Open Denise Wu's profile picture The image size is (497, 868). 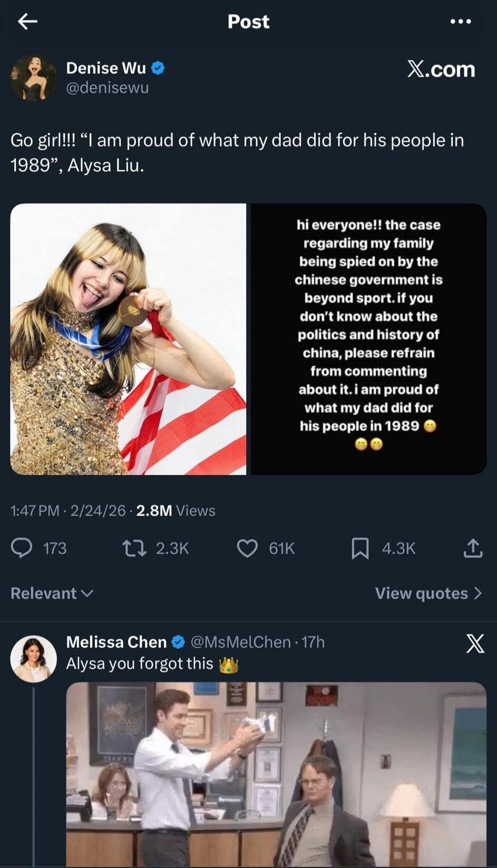[33, 77]
